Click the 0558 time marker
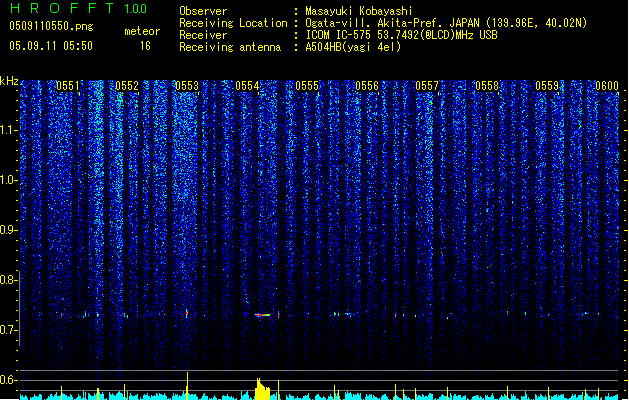 (487, 86)
